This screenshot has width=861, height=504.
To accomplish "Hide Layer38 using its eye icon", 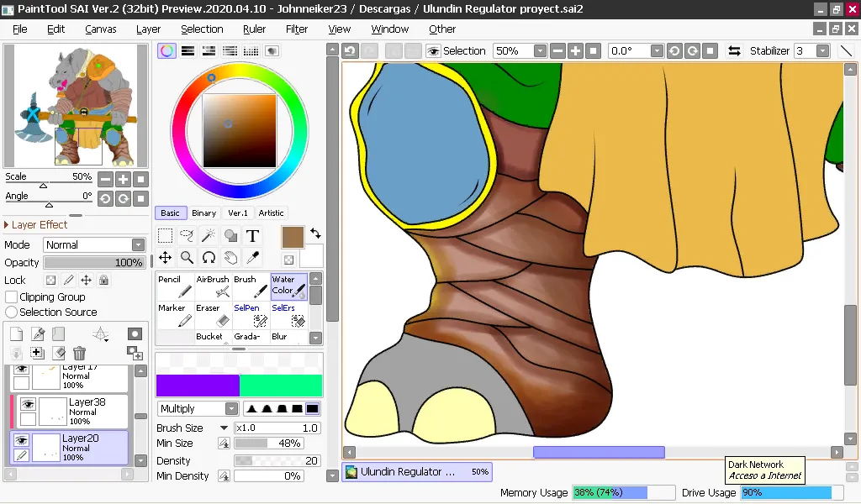I will (28, 404).
